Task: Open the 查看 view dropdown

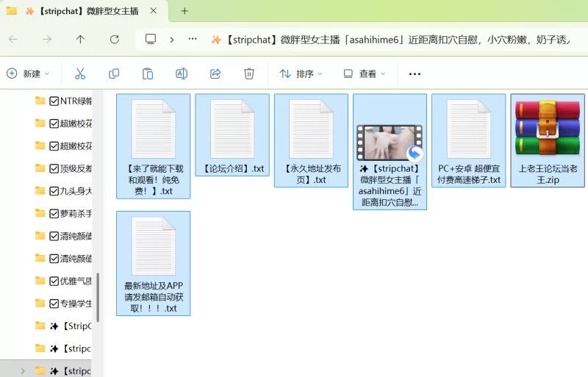Action: (365, 73)
